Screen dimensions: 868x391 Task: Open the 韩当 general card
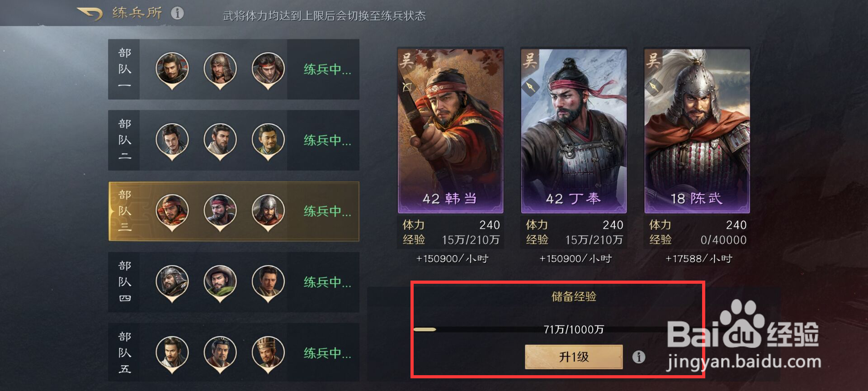450,131
